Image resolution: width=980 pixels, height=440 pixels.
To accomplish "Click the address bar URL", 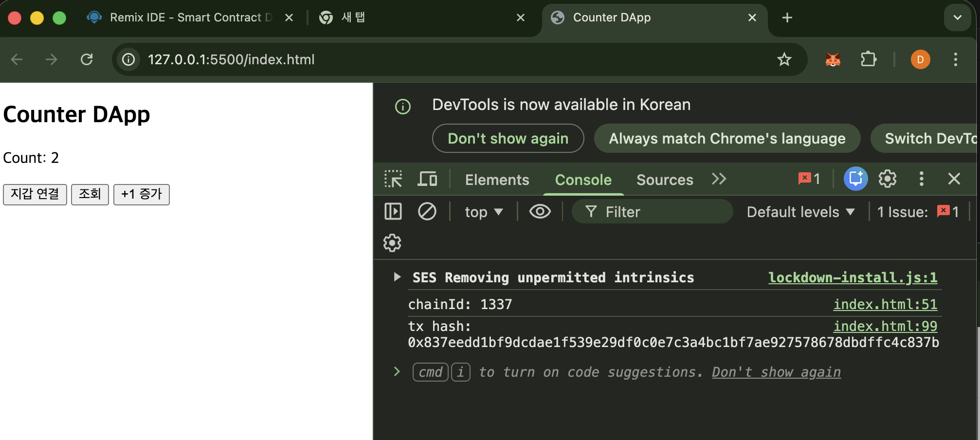I will point(231,59).
